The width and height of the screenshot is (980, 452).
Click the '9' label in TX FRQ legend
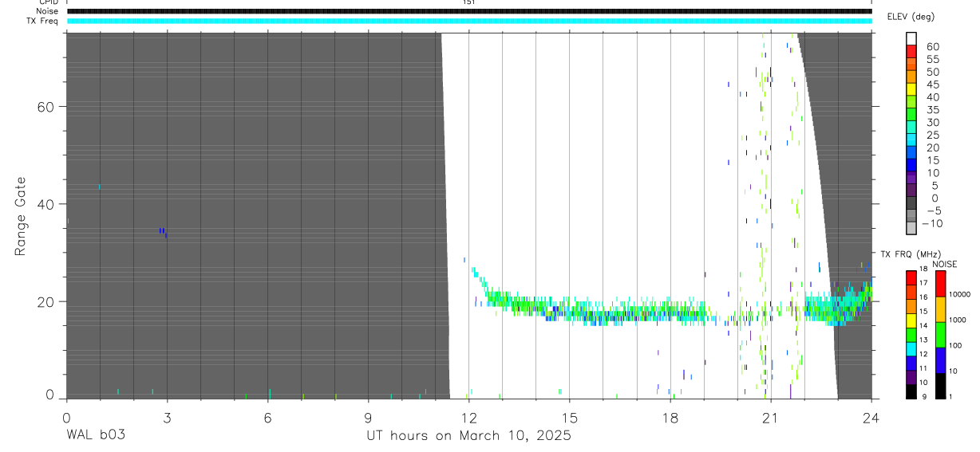pos(924,396)
